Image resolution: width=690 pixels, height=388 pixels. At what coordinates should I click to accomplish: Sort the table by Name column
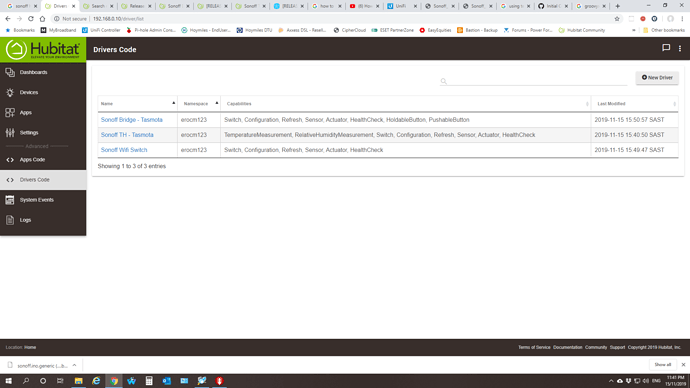tap(137, 103)
